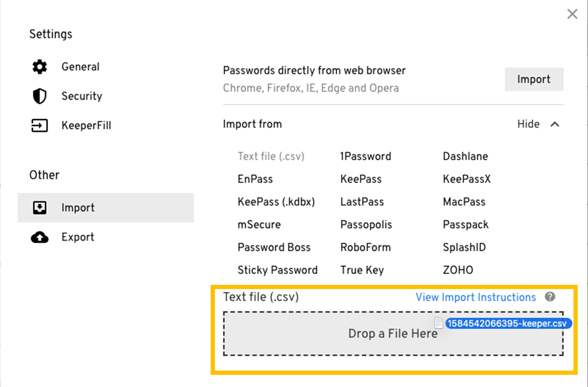The height and width of the screenshot is (387, 588).
Task: Select RoboForm from import sources
Action: pyautogui.click(x=365, y=247)
